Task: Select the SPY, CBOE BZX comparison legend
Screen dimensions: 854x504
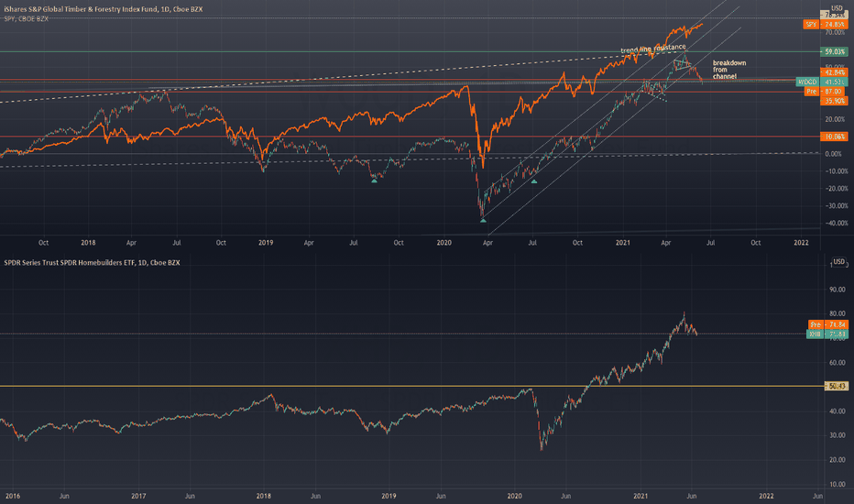Action: [x=27, y=18]
